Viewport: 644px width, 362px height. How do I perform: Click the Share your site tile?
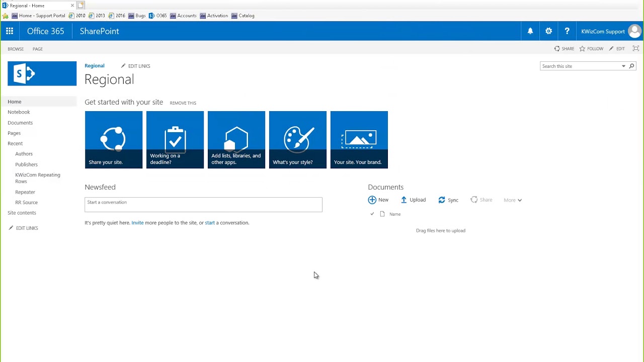(x=114, y=140)
